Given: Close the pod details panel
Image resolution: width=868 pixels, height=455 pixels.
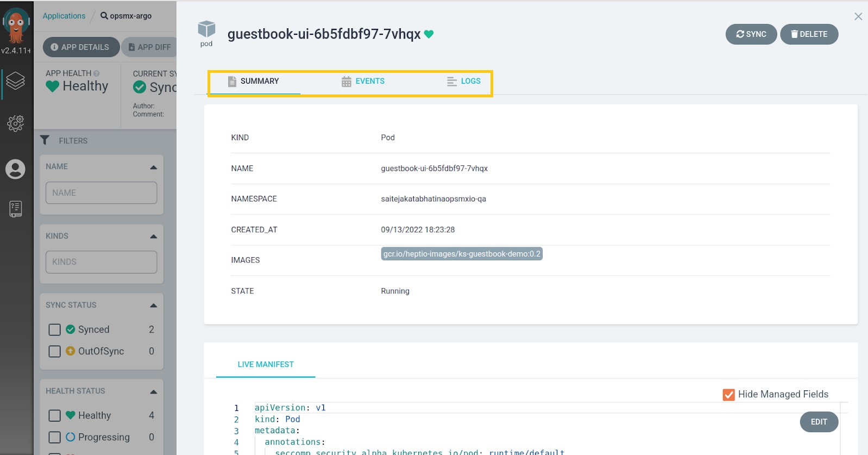Looking at the screenshot, I should [x=858, y=16].
